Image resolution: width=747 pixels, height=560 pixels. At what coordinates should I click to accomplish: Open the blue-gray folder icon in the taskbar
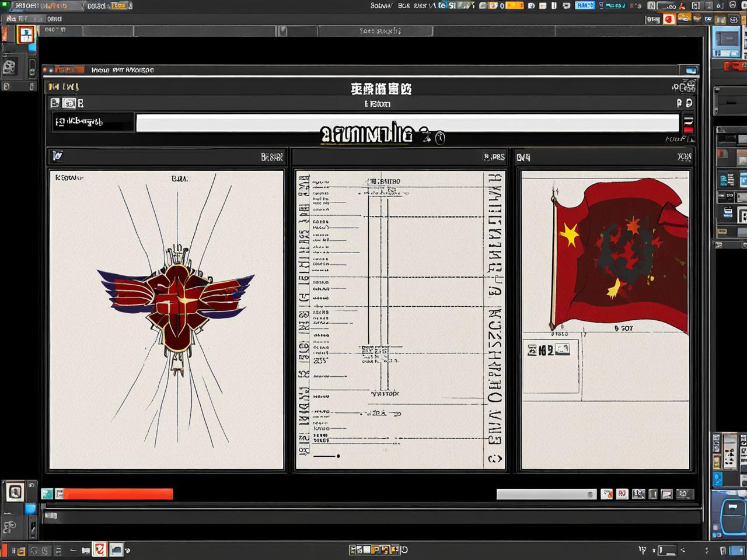pyautogui.click(x=117, y=549)
